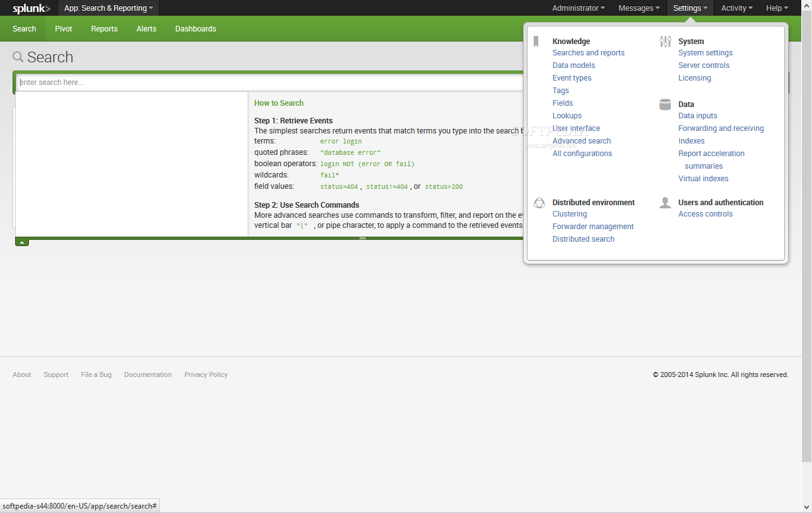Open Event types settings
812x513 pixels.
(572, 78)
